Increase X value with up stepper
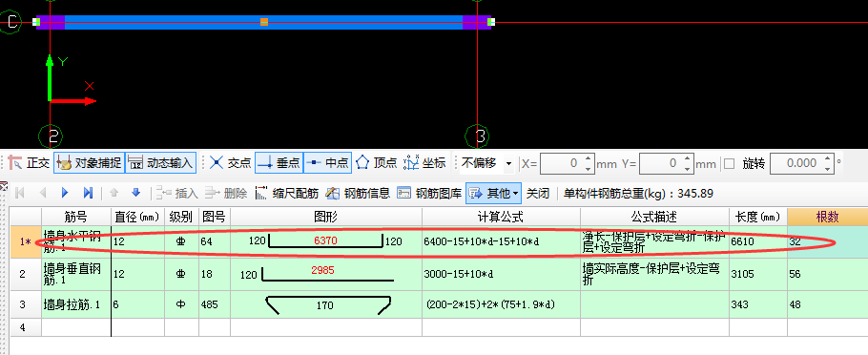This screenshot has height=355, width=868. click(x=589, y=159)
